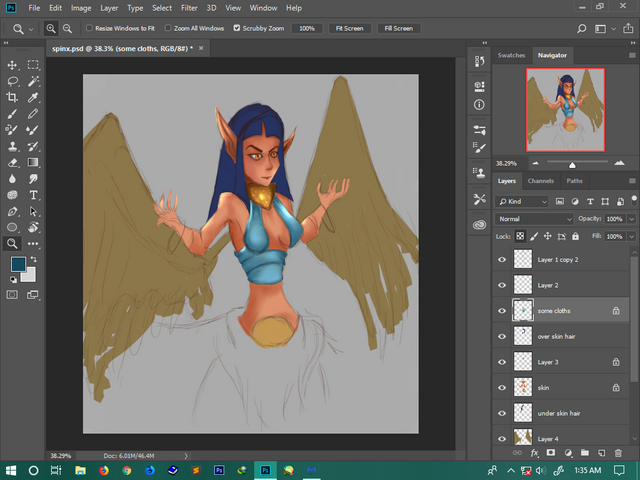Open the Layer menu
Viewport: 640px width, 480px height.
click(x=109, y=8)
